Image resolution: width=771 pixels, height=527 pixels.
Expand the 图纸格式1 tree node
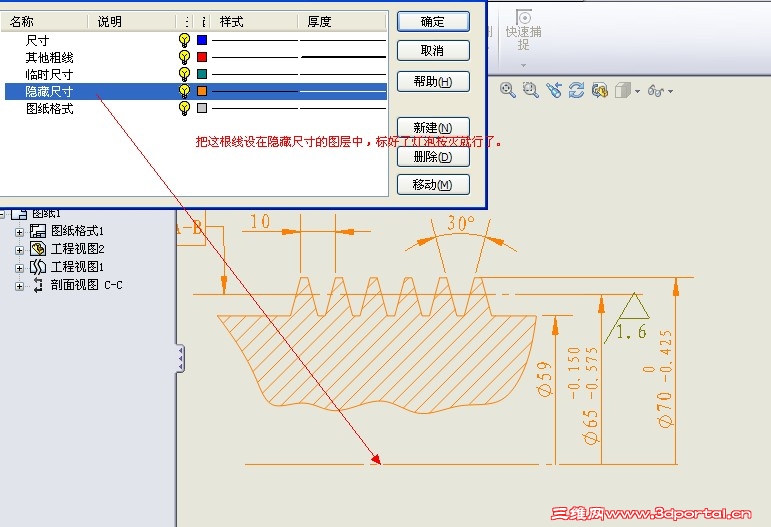click(19, 232)
